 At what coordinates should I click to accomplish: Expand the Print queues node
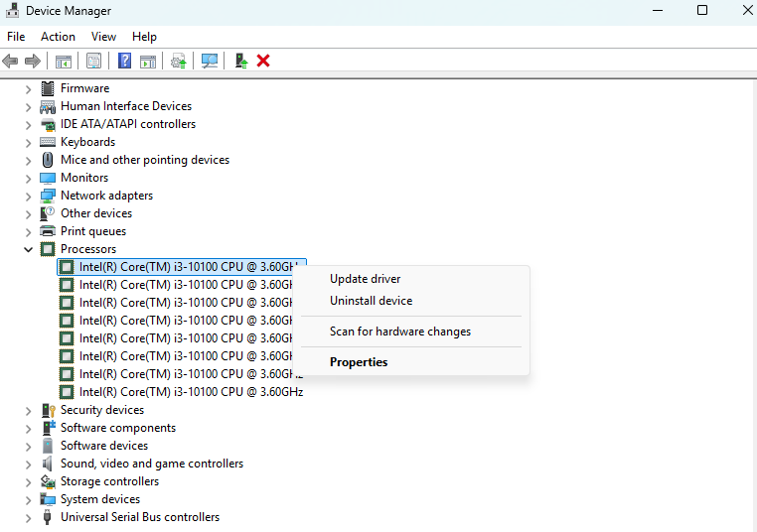(29, 232)
